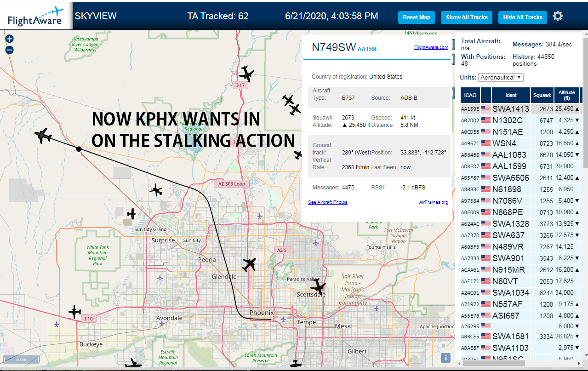Select the N80VT row
588x371 pixels.
coord(521,281)
